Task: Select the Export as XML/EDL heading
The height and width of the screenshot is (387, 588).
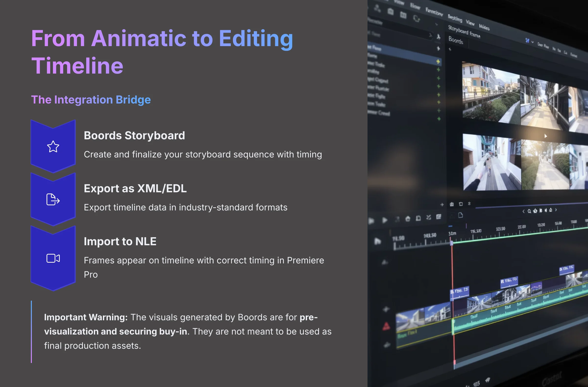Action: tap(135, 188)
